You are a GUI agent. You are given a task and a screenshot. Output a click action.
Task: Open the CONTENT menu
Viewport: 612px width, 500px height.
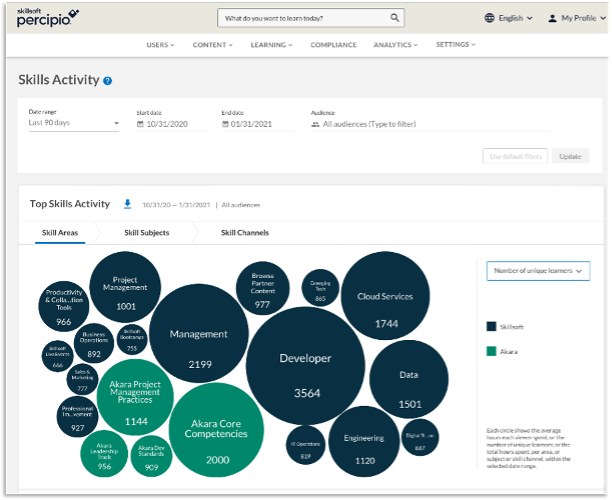(212, 45)
